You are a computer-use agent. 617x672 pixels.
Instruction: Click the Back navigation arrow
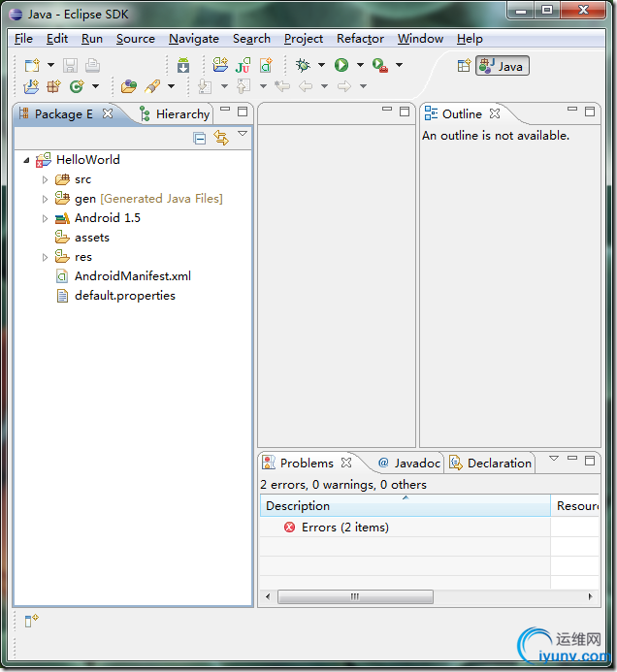306,86
